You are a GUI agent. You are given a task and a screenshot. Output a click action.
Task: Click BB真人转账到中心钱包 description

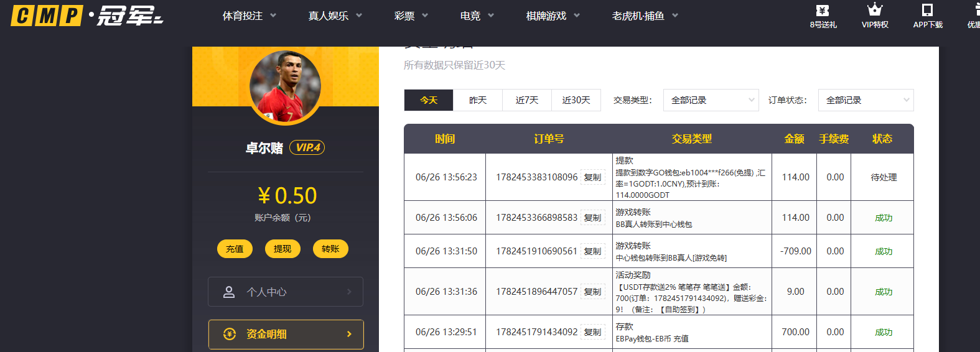[653, 225]
